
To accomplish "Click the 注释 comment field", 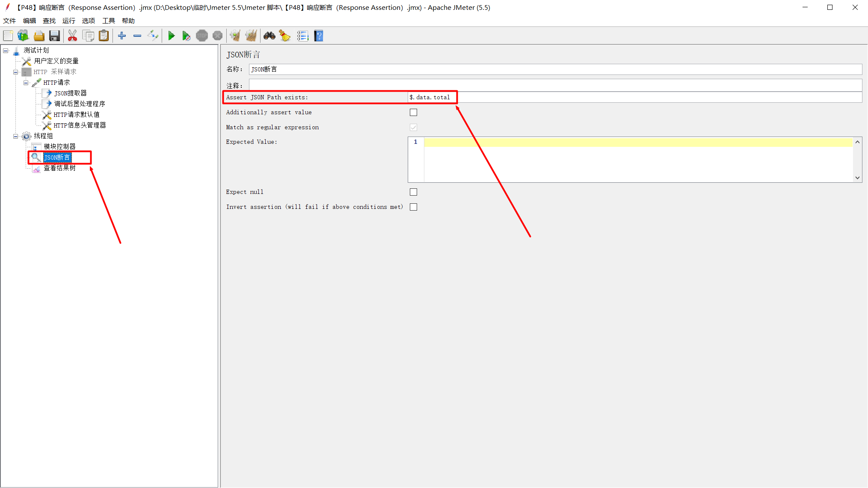I will coord(555,85).
